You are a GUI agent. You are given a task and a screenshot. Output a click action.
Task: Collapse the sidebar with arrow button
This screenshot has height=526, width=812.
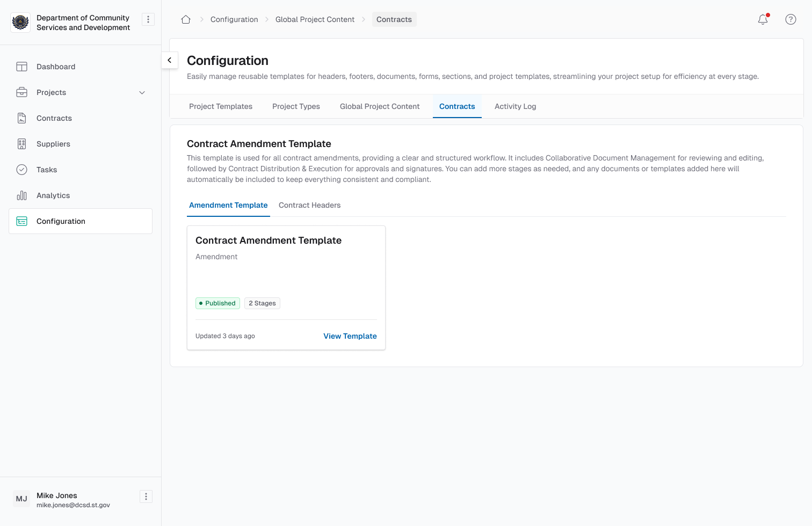point(170,60)
